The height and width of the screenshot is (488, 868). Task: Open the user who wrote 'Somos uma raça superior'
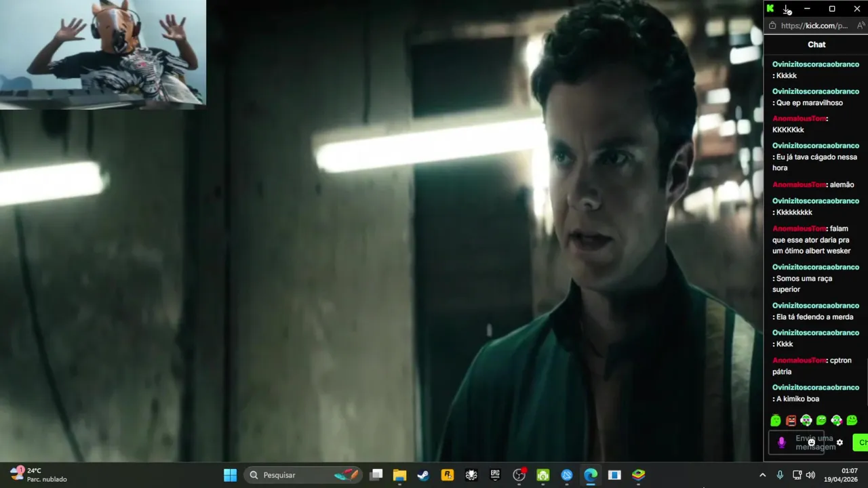tap(815, 267)
